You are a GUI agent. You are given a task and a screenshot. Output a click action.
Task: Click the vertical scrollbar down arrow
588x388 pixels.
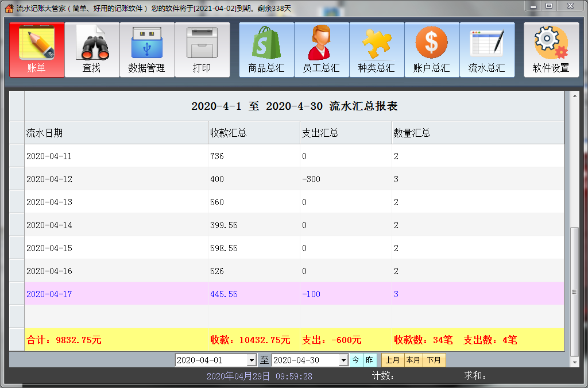point(574,362)
